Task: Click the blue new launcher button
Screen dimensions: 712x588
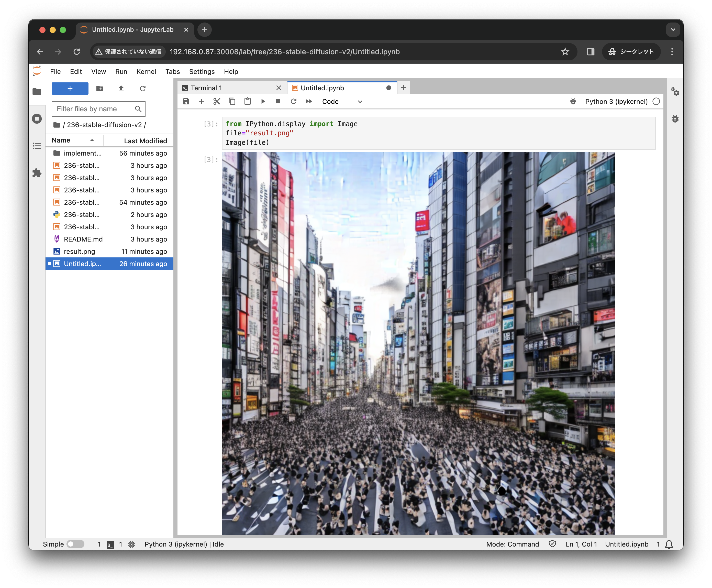Action: pos(70,88)
